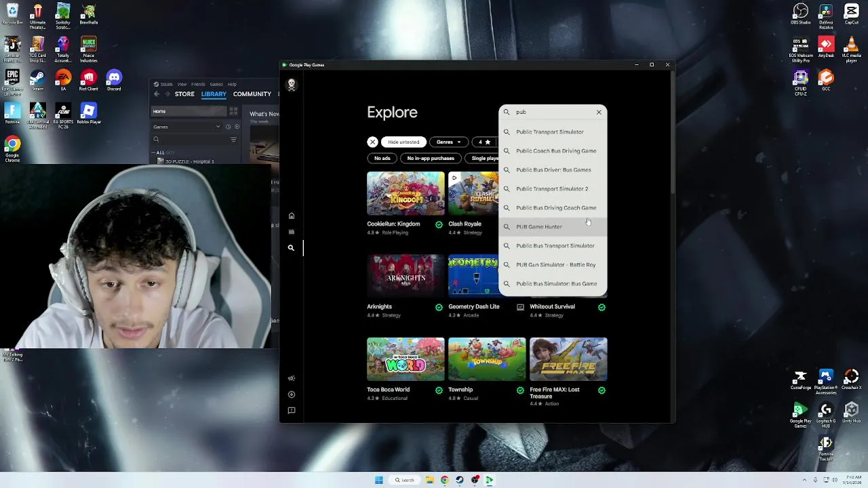Click the Search icon in Play Games sidebar
Image resolution: width=868 pixels, height=488 pixels.
(x=292, y=248)
